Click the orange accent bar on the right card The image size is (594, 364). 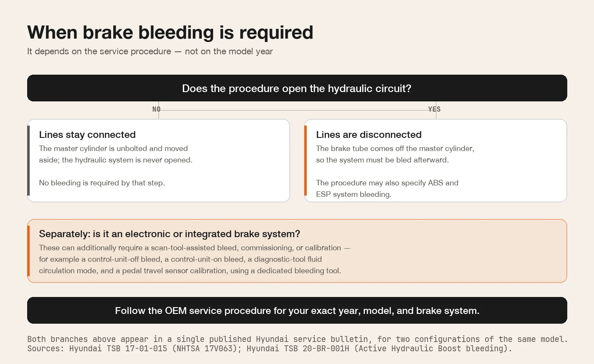click(305, 160)
